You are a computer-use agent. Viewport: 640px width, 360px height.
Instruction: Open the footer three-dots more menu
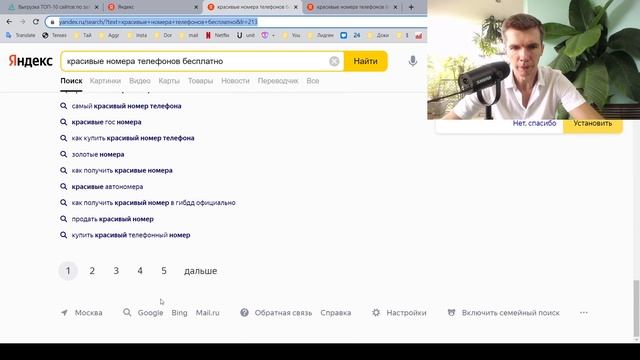(x=584, y=313)
